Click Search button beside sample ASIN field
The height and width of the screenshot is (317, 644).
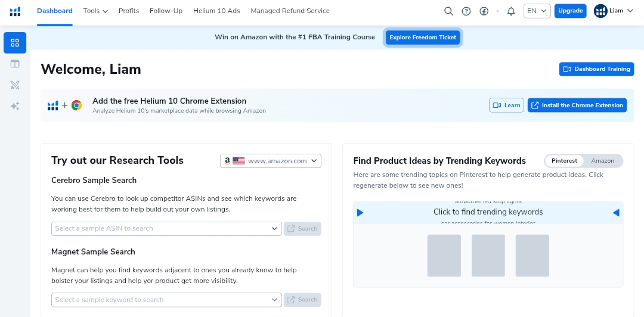[x=302, y=229]
